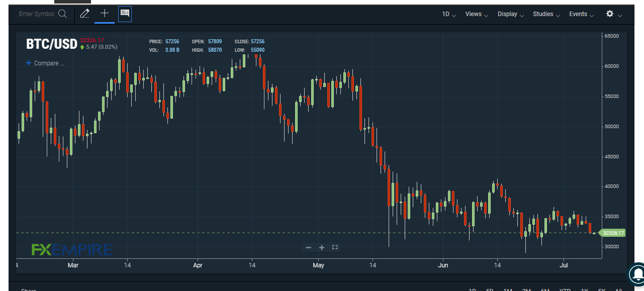Click the red 32326.17 quote beside BTC/USD
Image resolution: width=644 pixels, height=291 pixels.
[x=91, y=40]
